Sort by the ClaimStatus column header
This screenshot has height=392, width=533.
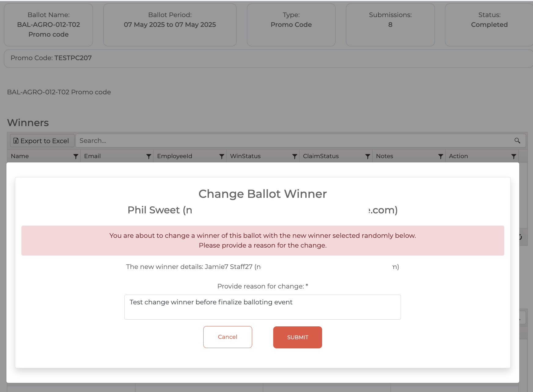(x=321, y=156)
